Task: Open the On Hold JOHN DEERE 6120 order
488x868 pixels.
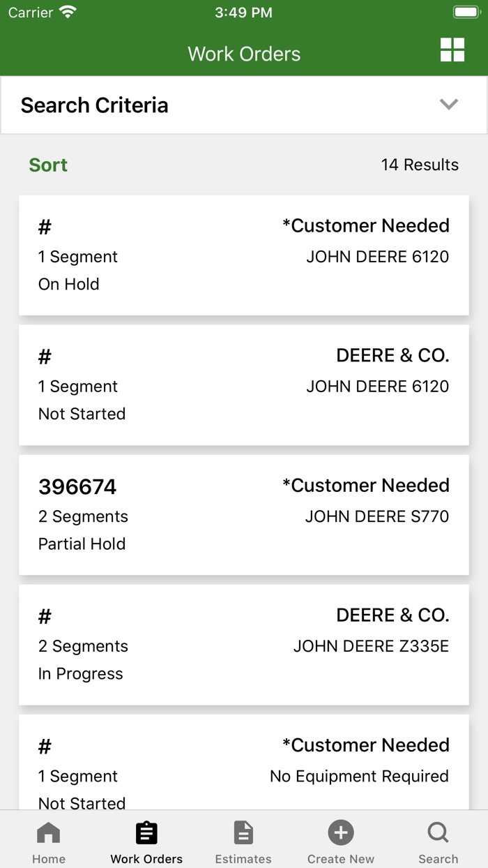Action: point(244,255)
